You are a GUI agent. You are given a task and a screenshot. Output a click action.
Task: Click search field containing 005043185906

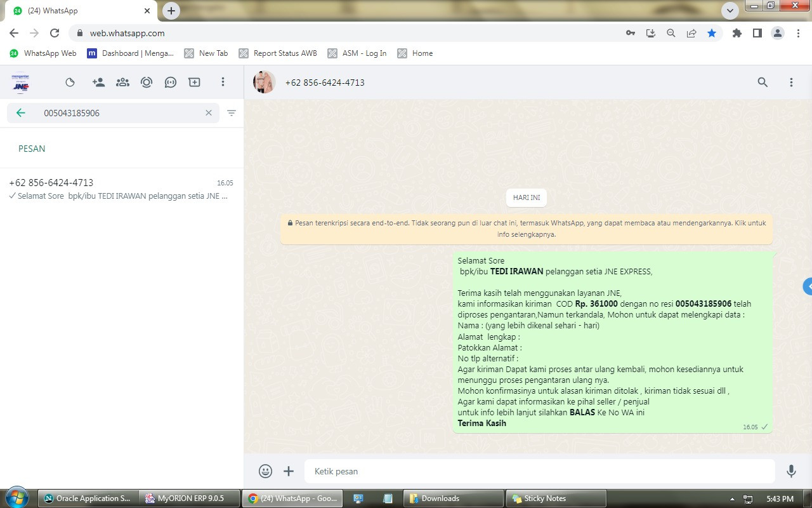click(114, 113)
